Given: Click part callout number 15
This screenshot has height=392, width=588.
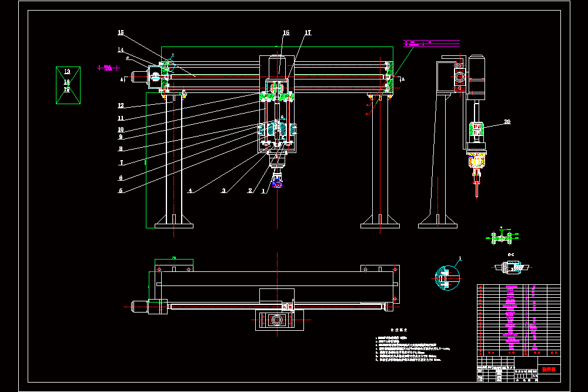Looking at the screenshot, I should pyautogui.click(x=121, y=33).
